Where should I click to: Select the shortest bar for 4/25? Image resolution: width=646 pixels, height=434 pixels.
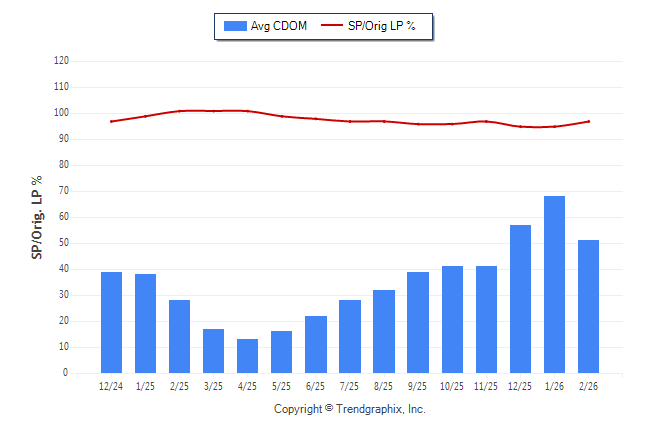click(247, 356)
